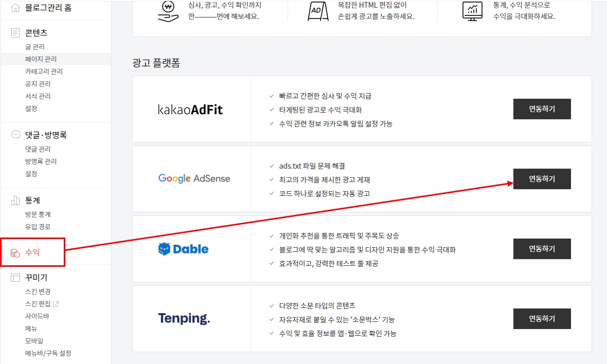
Task: Click text 타게팅된 광고로 수익 극대화
Action: pyautogui.click(x=320, y=110)
